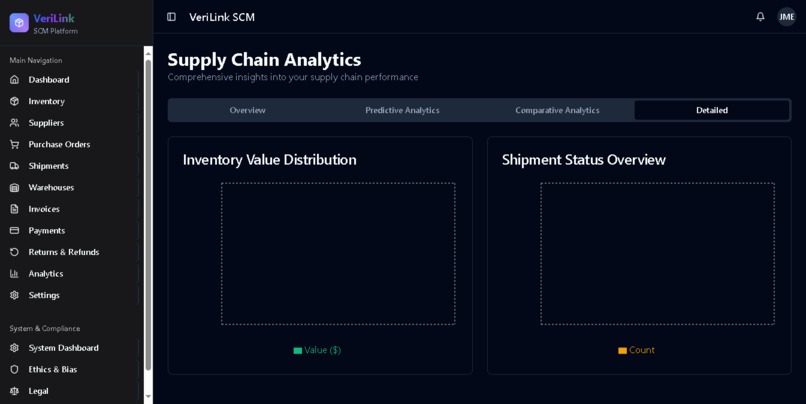Click the Legal scales icon

click(x=14, y=391)
